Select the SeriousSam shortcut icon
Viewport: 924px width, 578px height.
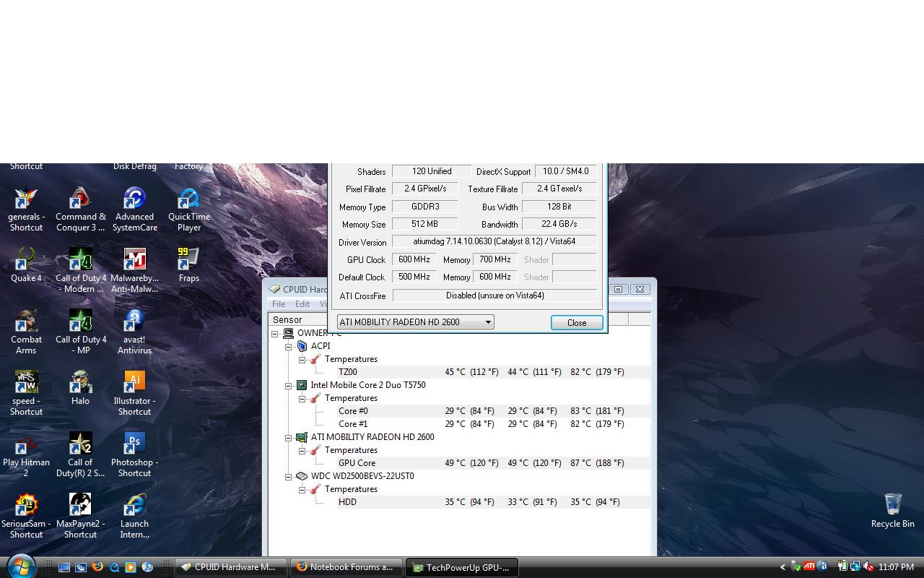point(27,516)
